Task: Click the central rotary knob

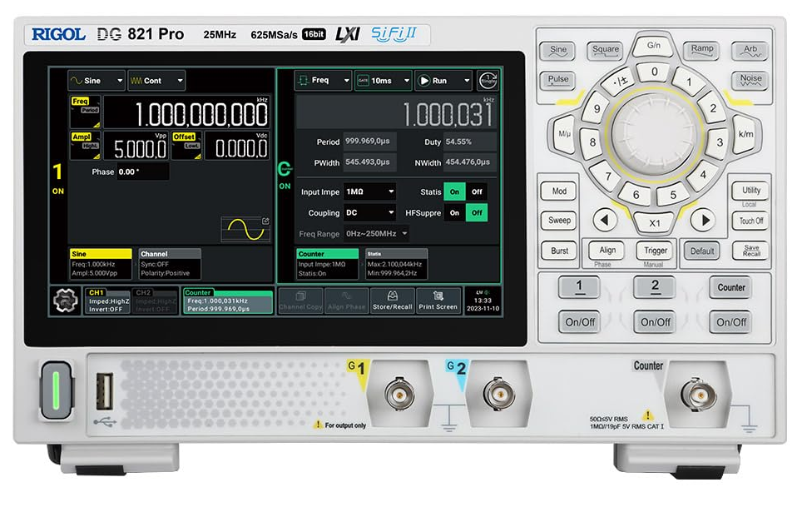Action: pyautogui.click(x=655, y=134)
